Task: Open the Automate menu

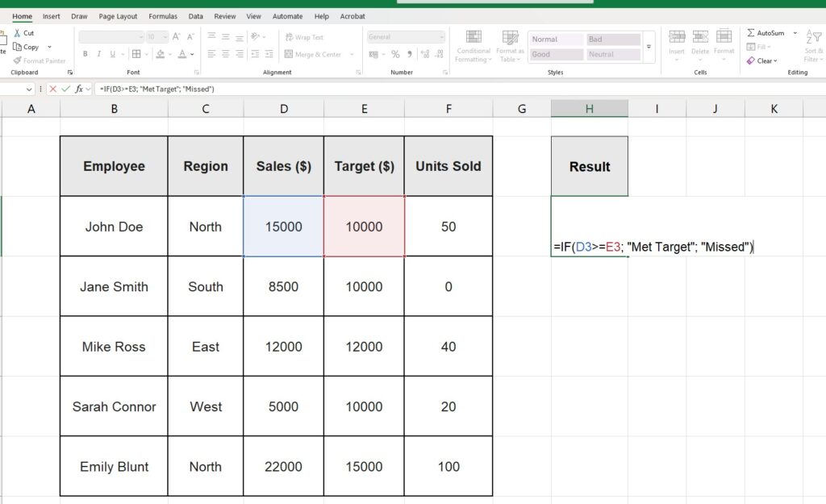Action: [x=287, y=15]
